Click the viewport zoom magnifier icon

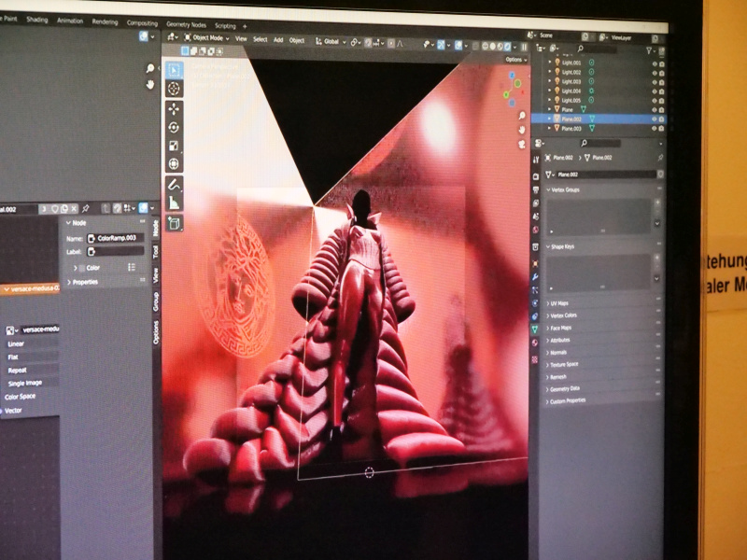point(522,115)
